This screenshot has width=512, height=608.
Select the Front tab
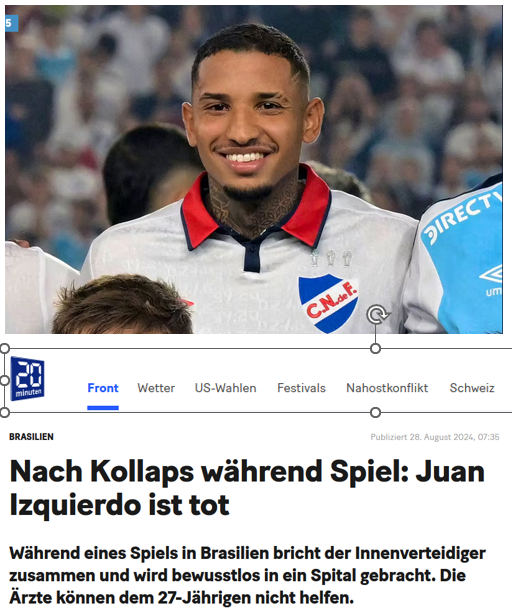click(103, 388)
